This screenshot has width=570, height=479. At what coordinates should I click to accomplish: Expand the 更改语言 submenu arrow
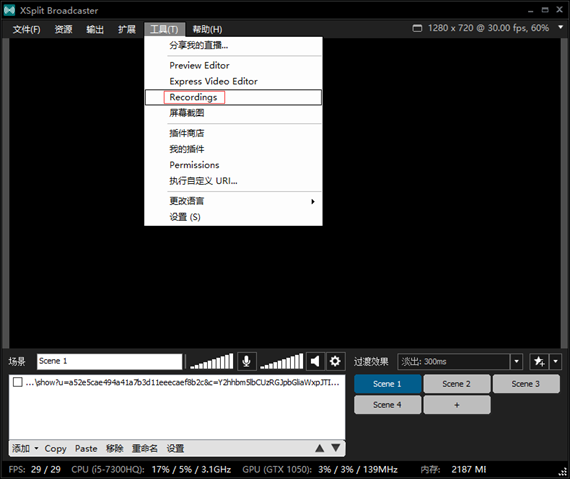[313, 201]
